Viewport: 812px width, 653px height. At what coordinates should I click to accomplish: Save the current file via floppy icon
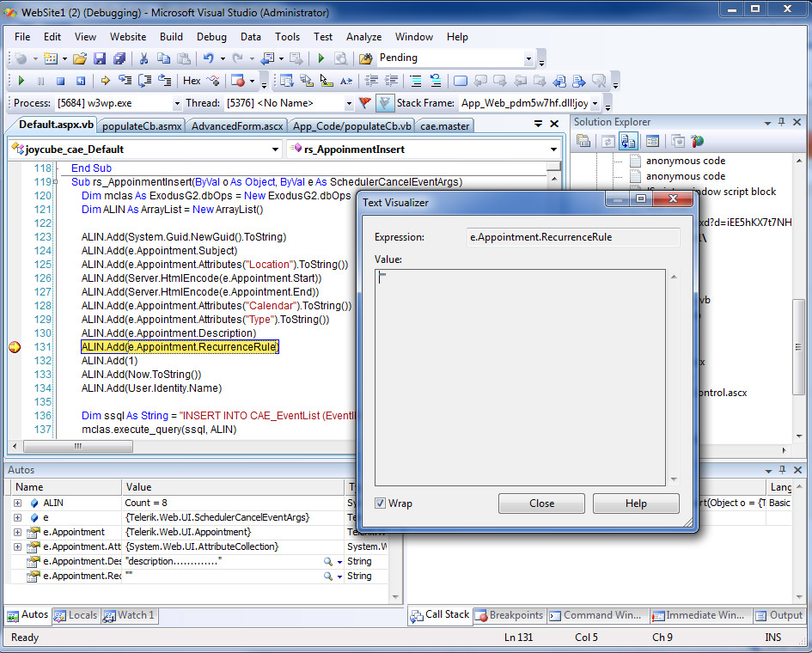coord(100,58)
